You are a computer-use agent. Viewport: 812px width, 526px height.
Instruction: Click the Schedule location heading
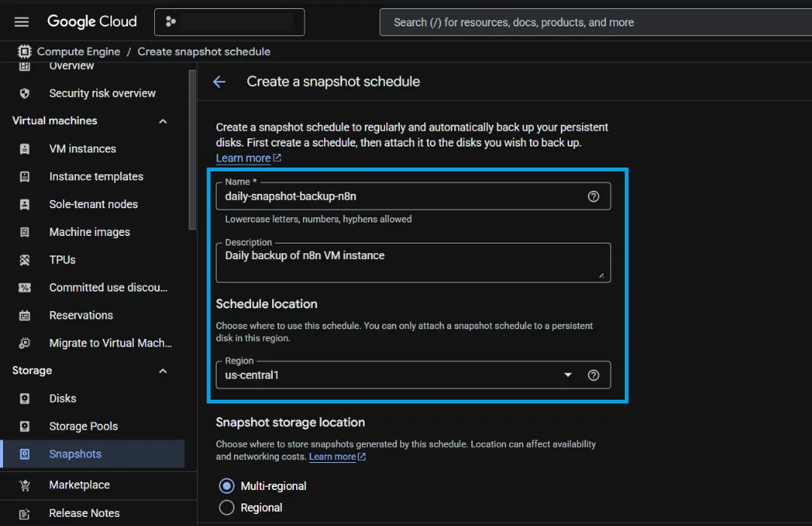267,304
